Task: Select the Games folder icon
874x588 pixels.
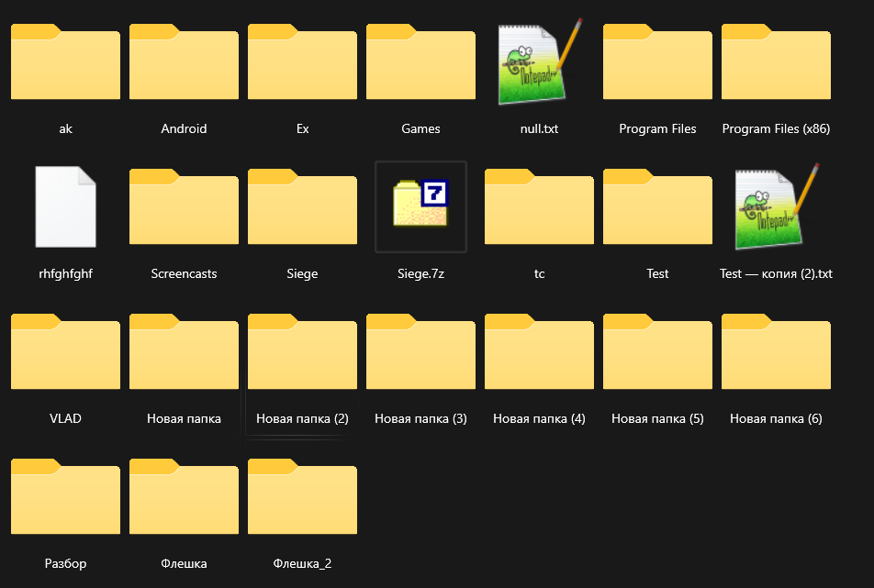Action: point(420,61)
